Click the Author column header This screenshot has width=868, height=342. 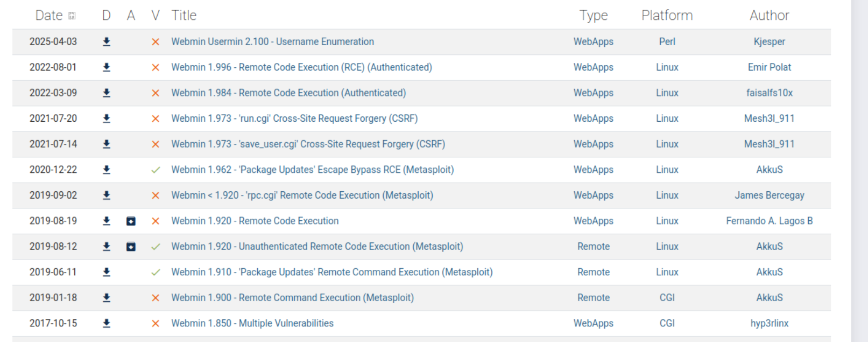coord(769,16)
